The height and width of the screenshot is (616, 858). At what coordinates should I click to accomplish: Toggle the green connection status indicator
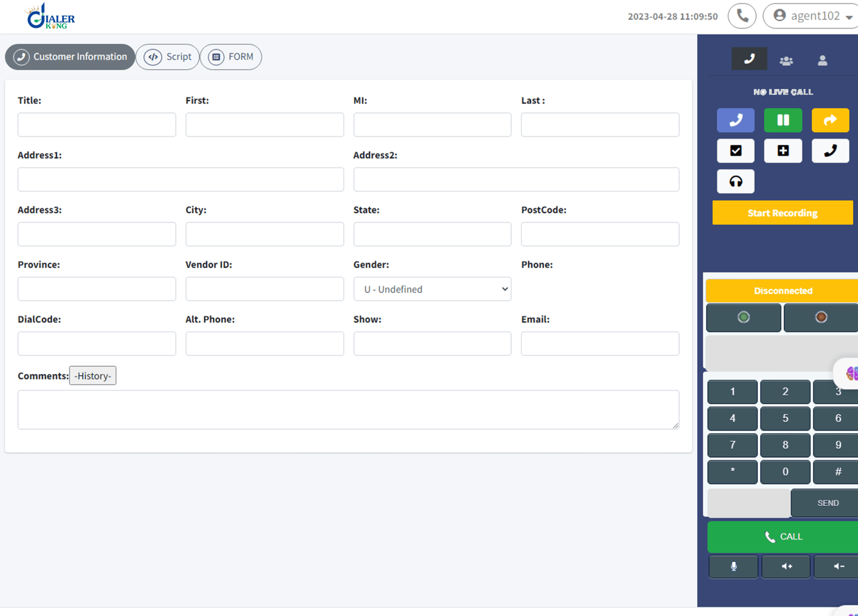pyautogui.click(x=743, y=317)
